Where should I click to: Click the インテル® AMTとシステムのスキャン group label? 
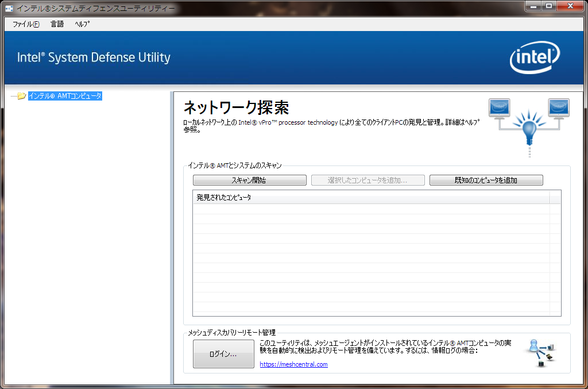coord(235,165)
